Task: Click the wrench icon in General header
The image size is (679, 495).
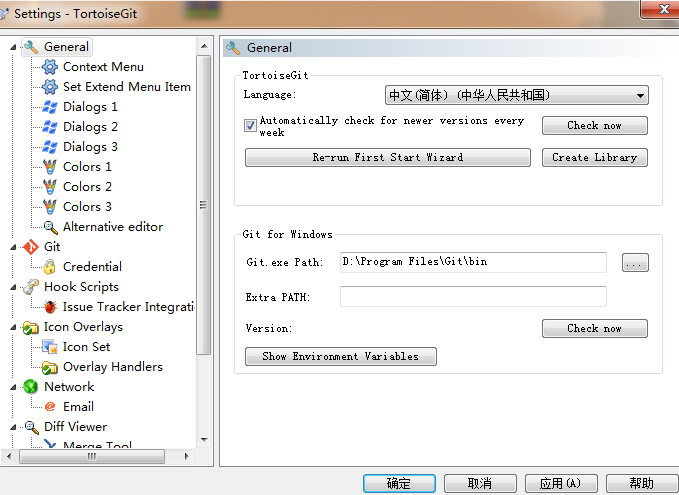Action: coord(233,48)
